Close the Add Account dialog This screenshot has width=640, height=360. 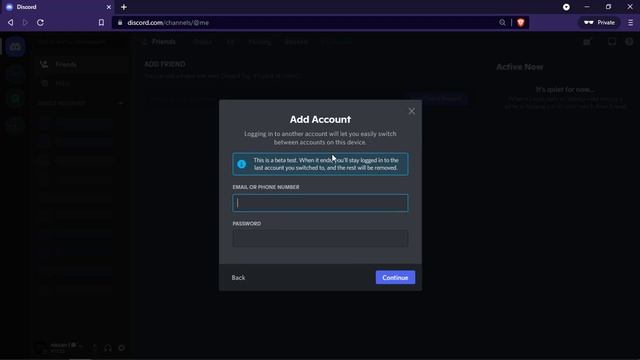pyautogui.click(x=411, y=111)
